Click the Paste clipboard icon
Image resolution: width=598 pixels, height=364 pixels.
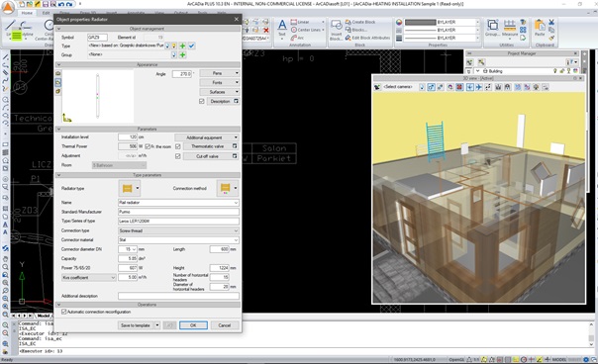[x=540, y=25]
